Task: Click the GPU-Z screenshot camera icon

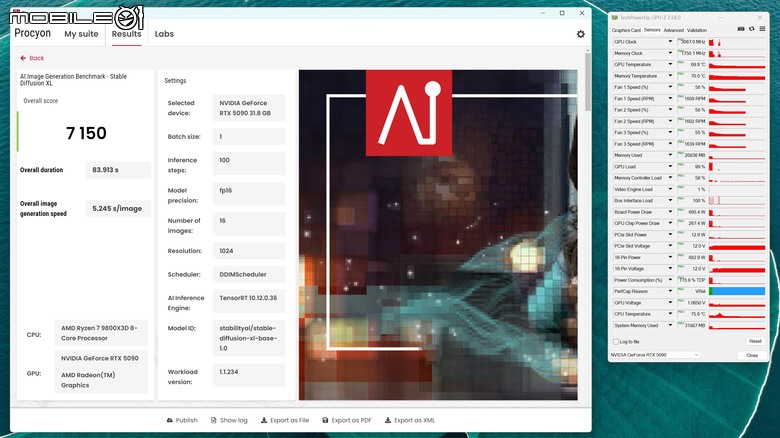Action: tap(741, 29)
